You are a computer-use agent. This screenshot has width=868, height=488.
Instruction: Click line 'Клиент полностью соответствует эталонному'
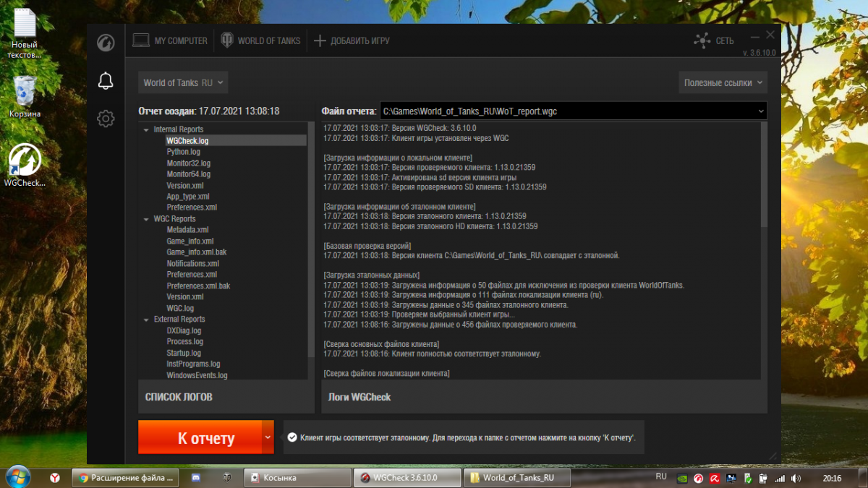pyautogui.click(x=432, y=354)
